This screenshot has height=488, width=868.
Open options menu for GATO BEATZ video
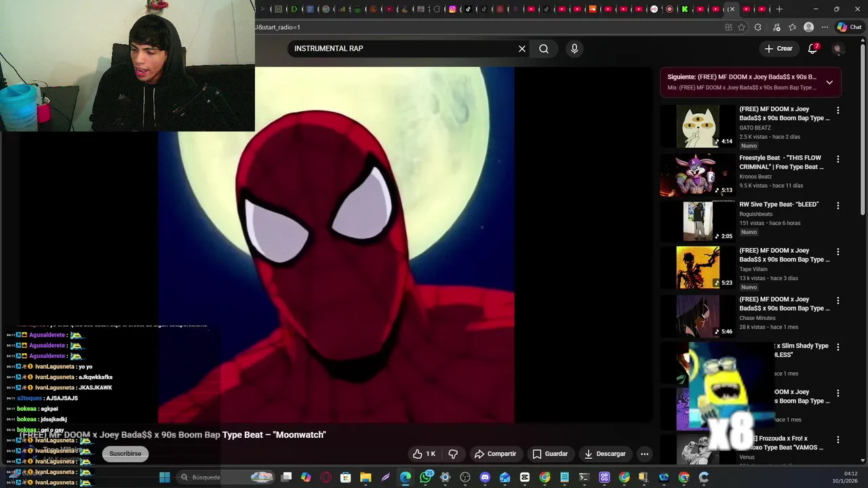click(838, 110)
